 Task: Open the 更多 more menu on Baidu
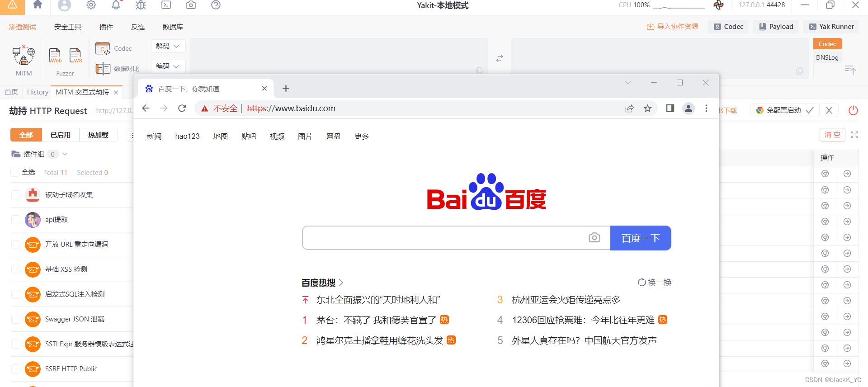coord(362,136)
